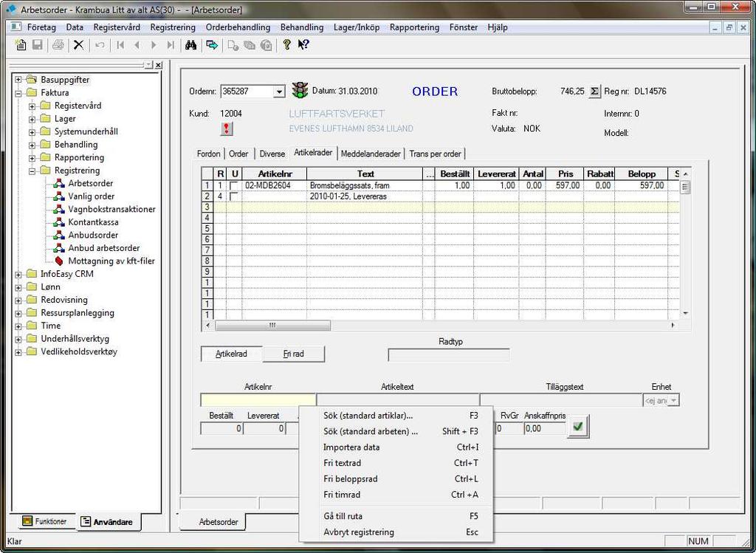Open the Enhet dropdown
Screen dimensions: 756x553
tap(674, 400)
